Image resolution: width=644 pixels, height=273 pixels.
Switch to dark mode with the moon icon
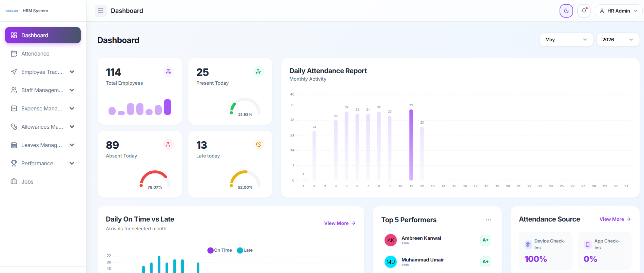tap(566, 11)
